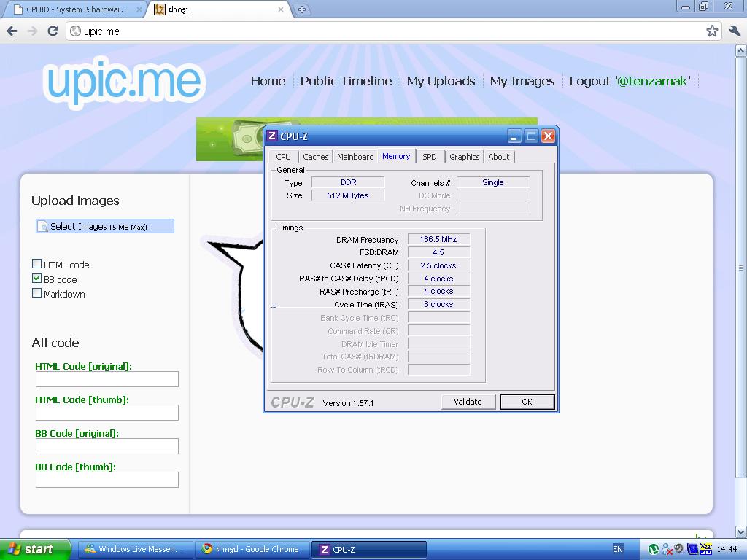The image size is (747, 560).
Task: Click OK in CPU-Z
Action: click(527, 402)
